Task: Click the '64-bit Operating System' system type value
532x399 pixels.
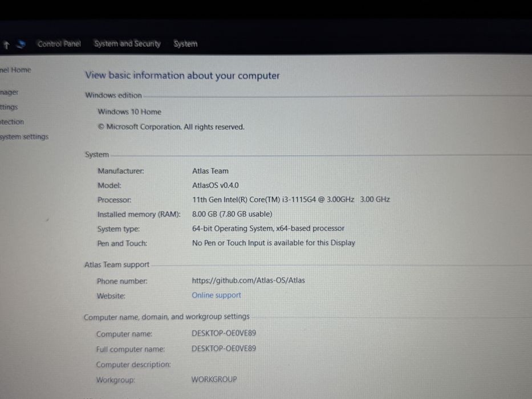Action: point(268,229)
